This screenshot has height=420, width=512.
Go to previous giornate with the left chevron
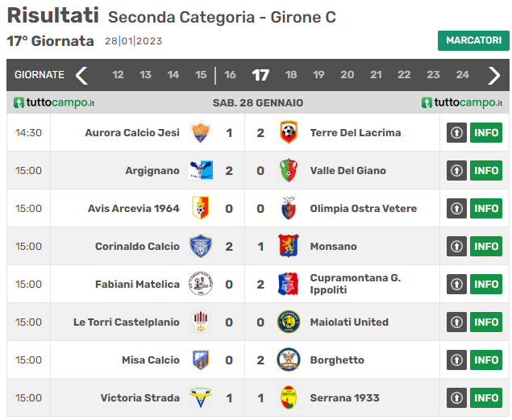(x=81, y=76)
